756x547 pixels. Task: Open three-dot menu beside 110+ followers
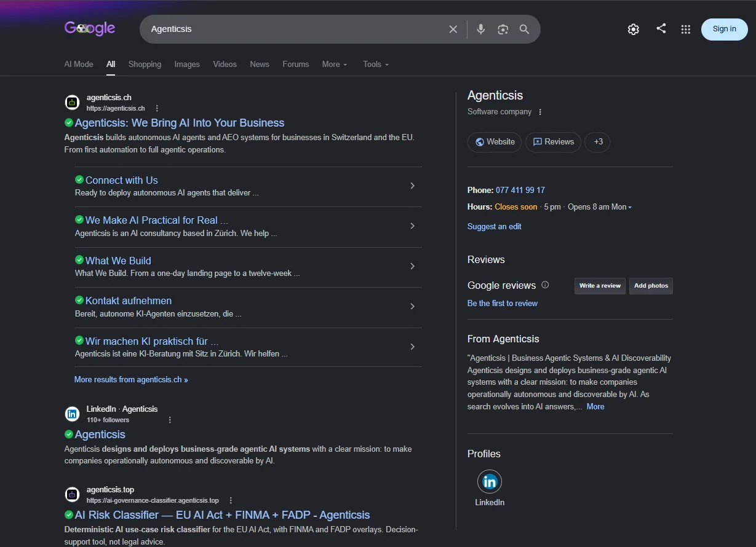[170, 420]
